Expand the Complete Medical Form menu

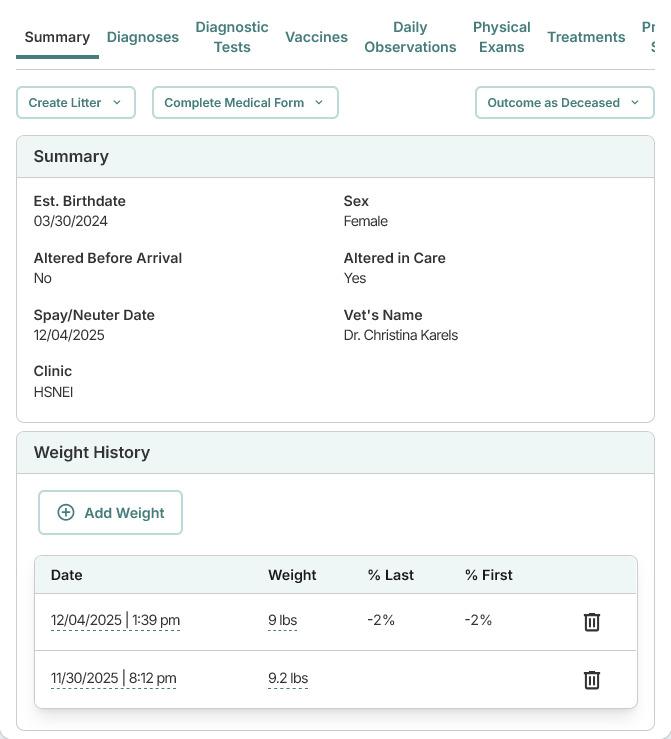point(245,103)
